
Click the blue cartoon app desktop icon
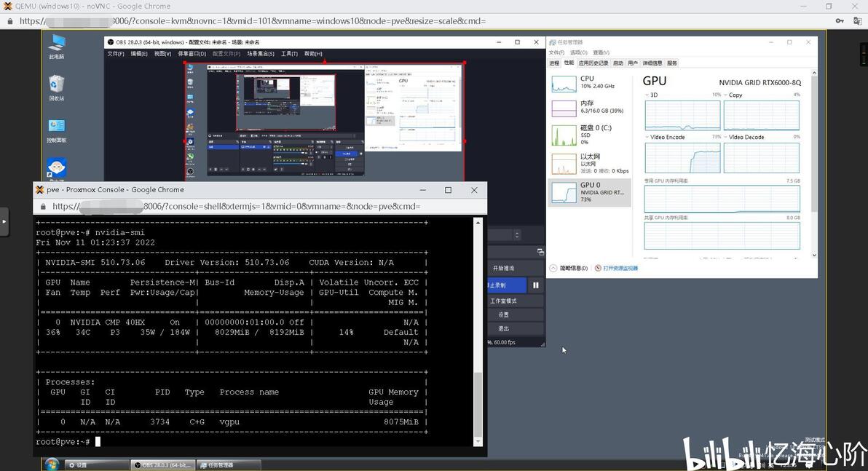[x=57, y=169]
